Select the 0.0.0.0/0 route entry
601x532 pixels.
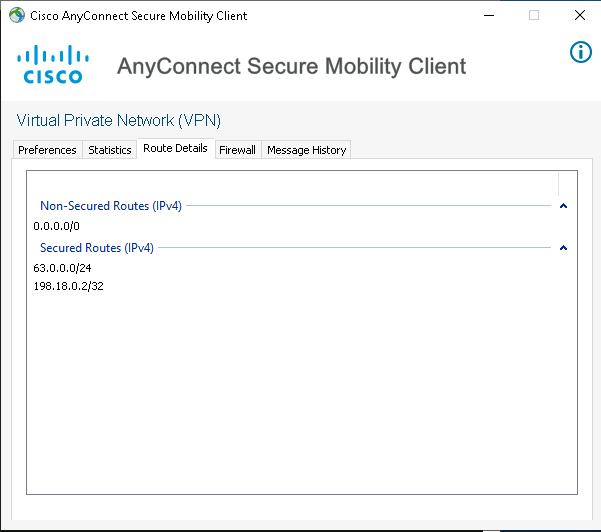pyautogui.click(x=56, y=226)
